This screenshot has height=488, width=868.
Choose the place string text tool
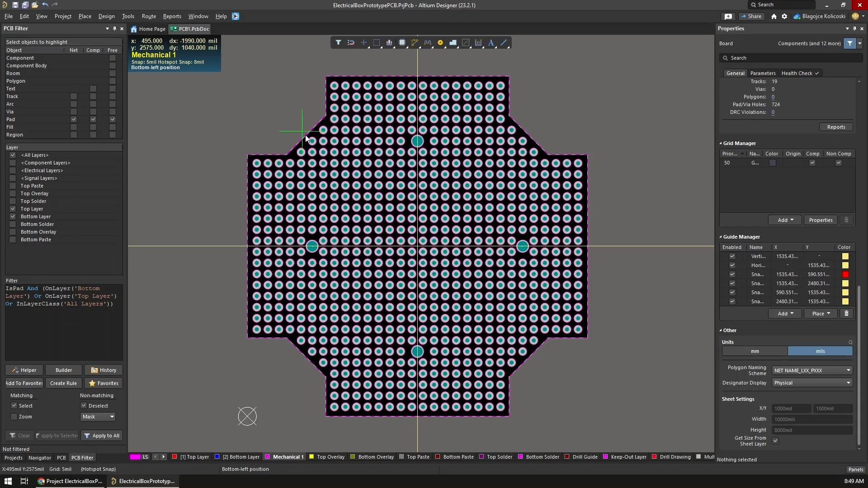491,42
